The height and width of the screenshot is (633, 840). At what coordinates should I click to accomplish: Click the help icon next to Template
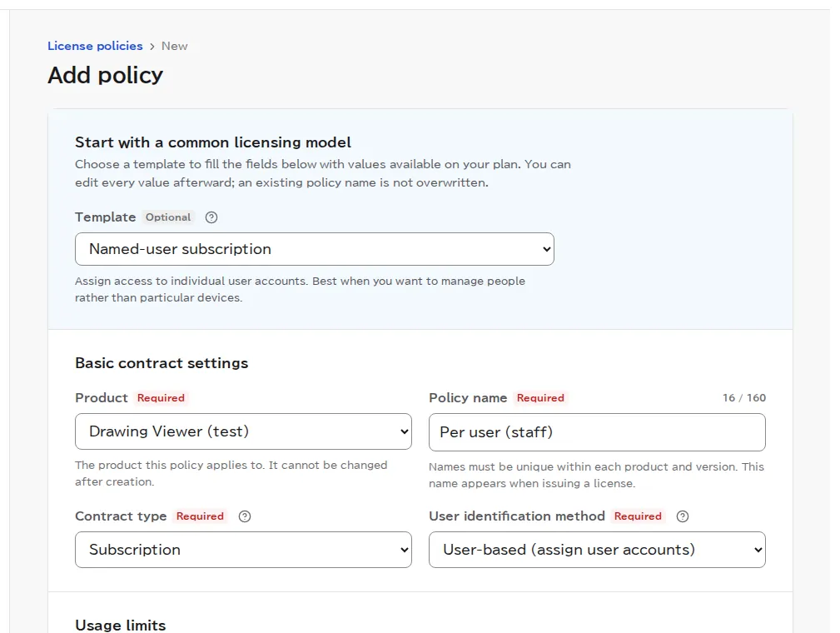(211, 217)
